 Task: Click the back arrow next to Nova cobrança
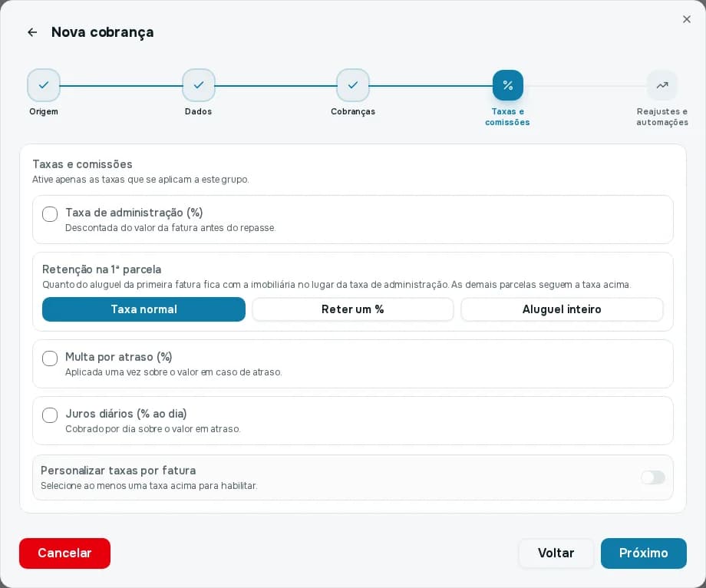32,32
